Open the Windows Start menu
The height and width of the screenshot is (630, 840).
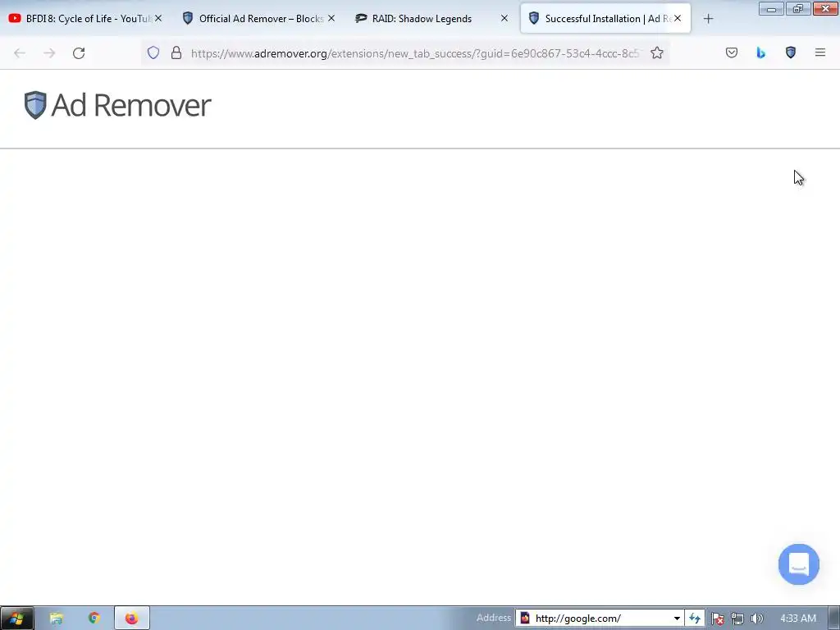[16, 619]
